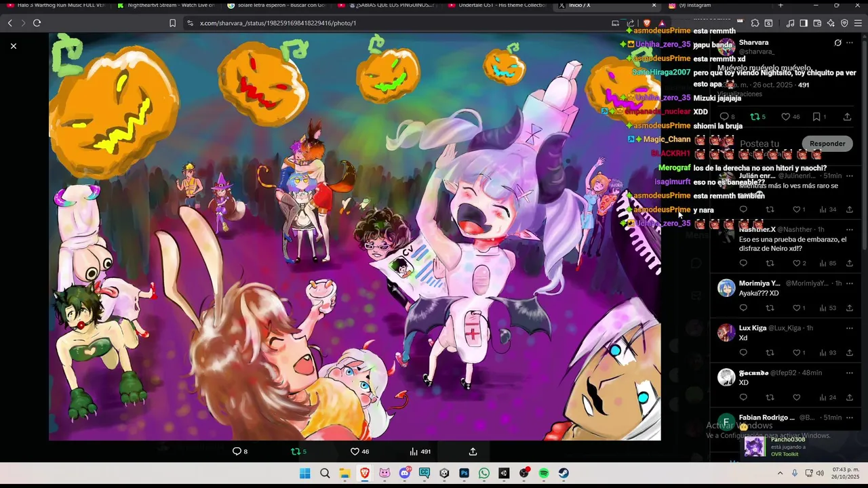Open the Brave Shields lion icon
The width and height of the screenshot is (868, 488).
tap(646, 23)
